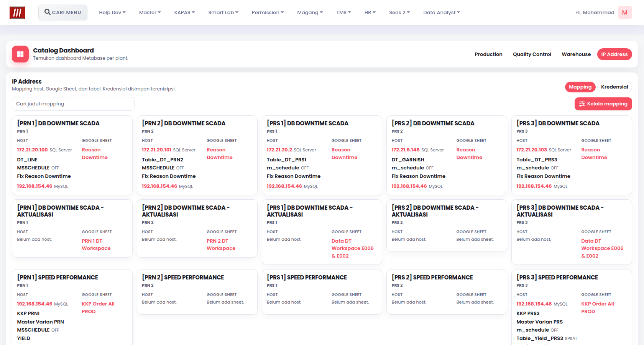Click the YIELD entry in PRN 1 Speed card
This screenshot has height=345, width=644.
coord(23,338)
